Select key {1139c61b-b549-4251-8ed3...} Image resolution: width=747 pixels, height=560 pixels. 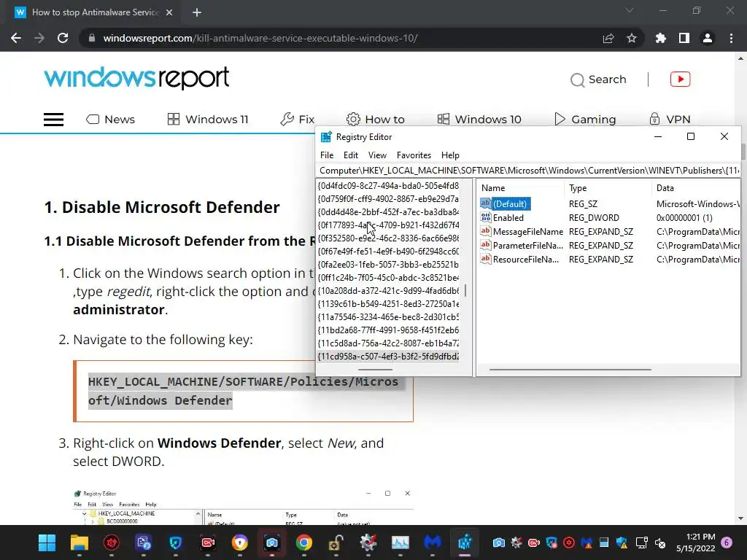[x=388, y=304]
